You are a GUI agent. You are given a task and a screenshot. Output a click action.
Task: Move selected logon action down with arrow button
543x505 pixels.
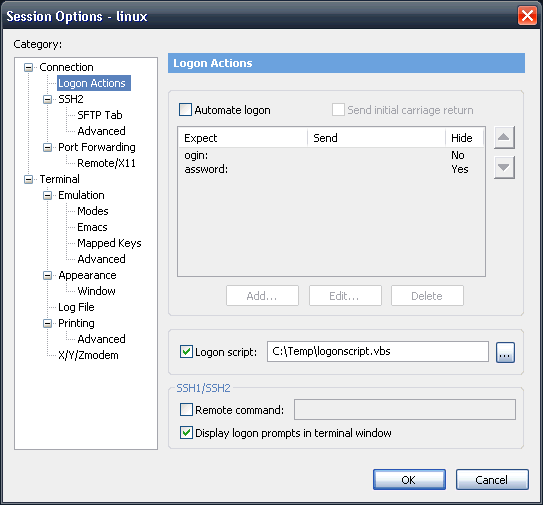(504, 168)
